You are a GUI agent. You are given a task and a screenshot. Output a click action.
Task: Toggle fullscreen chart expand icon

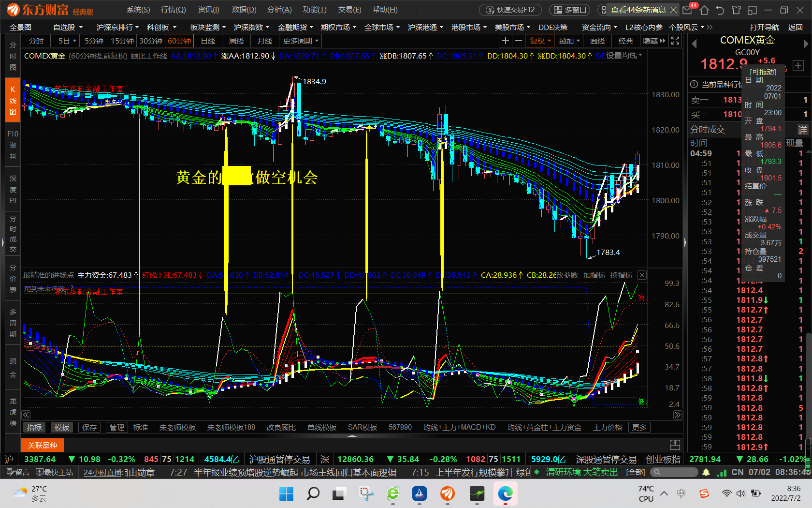pyautogui.click(x=675, y=41)
